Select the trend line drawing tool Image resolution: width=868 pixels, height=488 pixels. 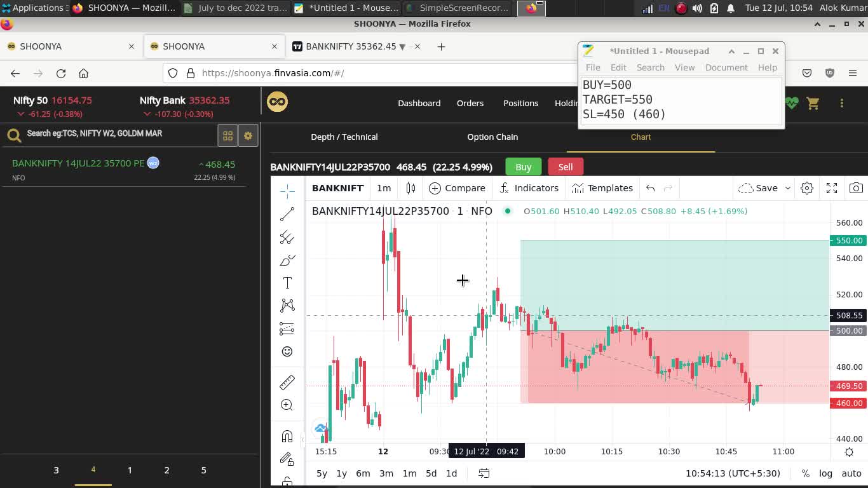tap(287, 214)
